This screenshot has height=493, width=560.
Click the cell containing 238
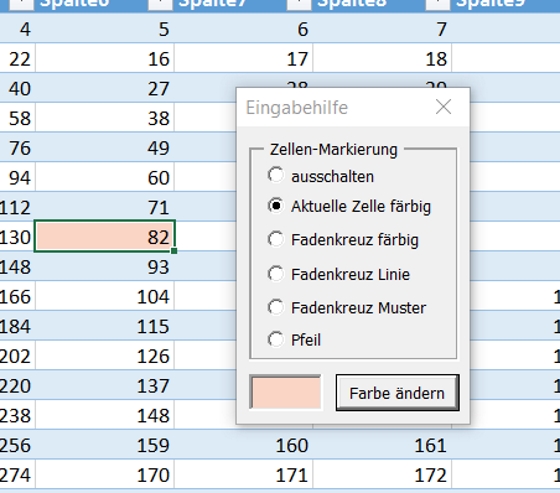click(x=18, y=415)
